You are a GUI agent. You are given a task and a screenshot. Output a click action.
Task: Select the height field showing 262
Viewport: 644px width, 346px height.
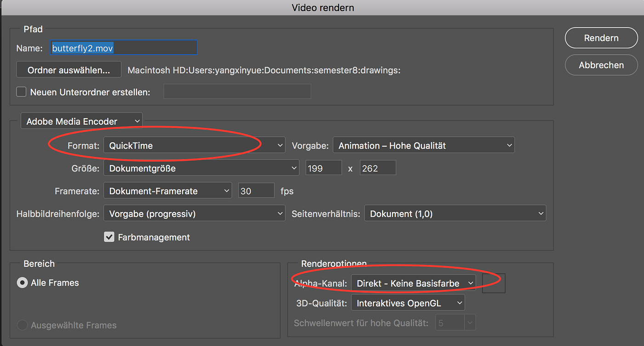pos(378,167)
